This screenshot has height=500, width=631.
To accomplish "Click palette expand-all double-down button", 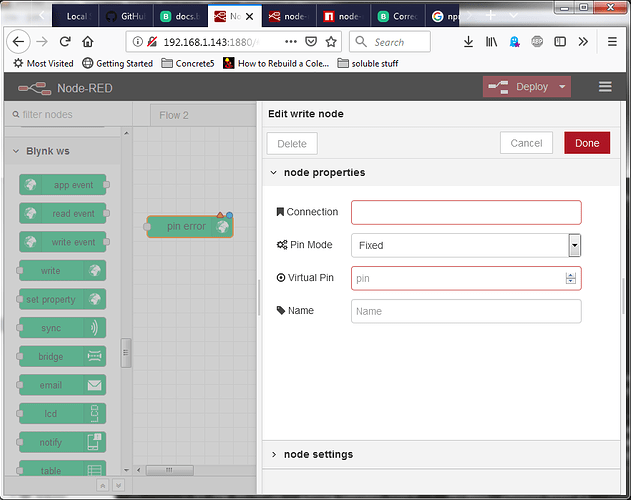I will pos(118,486).
